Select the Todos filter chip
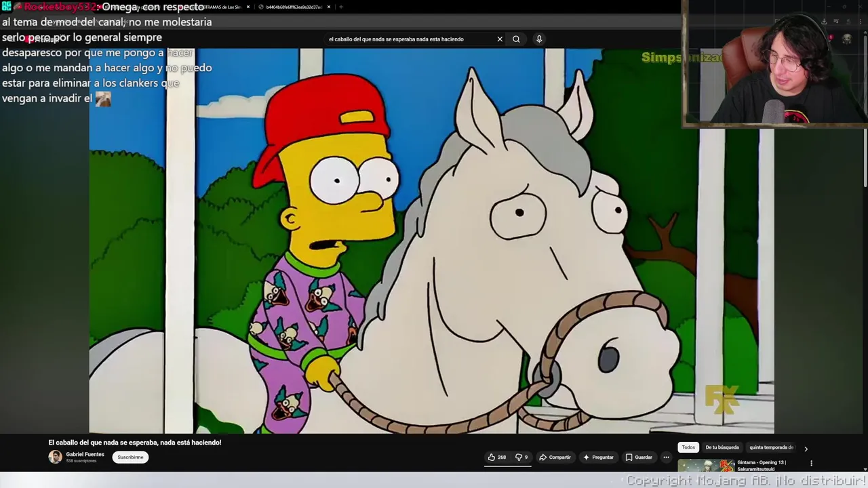The height and width of the screenshot is (488, 868). coord(688,447)
